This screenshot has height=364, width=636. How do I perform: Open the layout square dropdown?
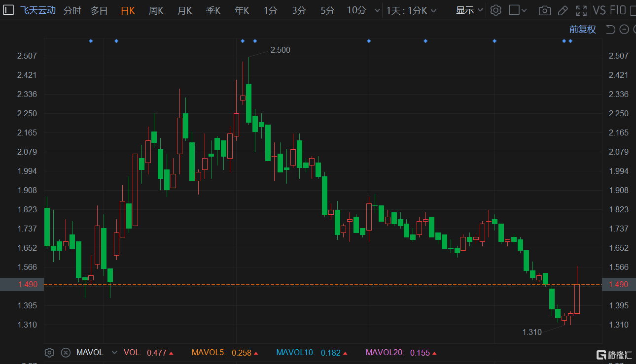518,10
